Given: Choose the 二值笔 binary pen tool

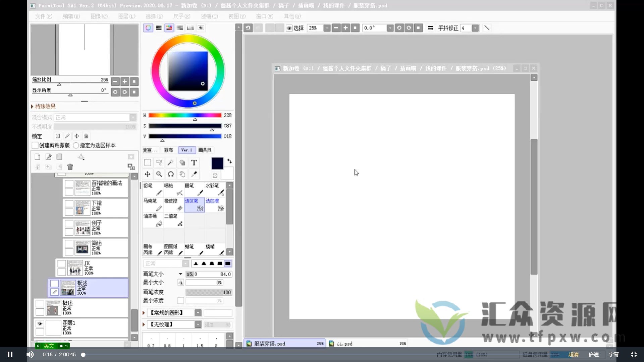Looking at the screenshot, I should [173, 220].
